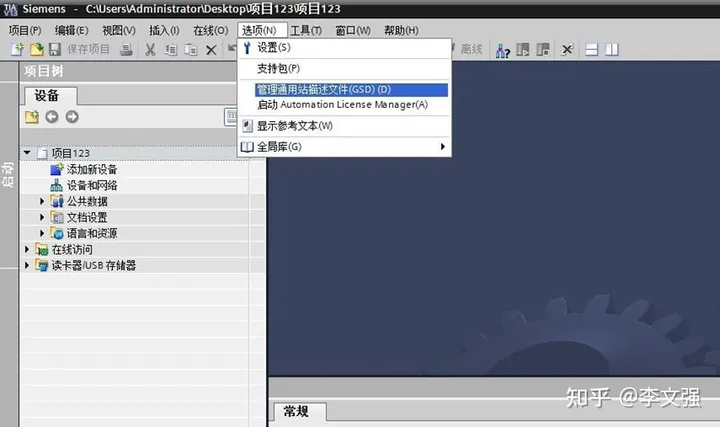Select the 项目123 root tree item
The height and width of the screenshot is (427, 720).
[x=70, y=153]
